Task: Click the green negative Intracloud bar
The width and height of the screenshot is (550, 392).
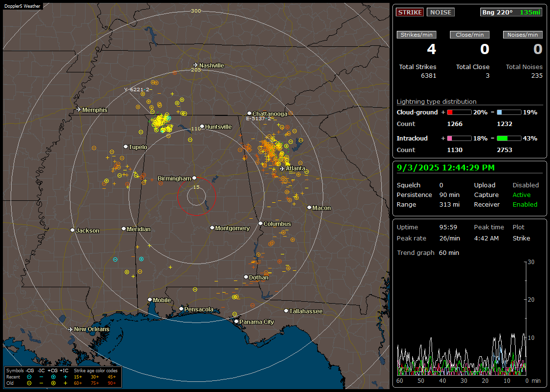Action: coord(509,139)
